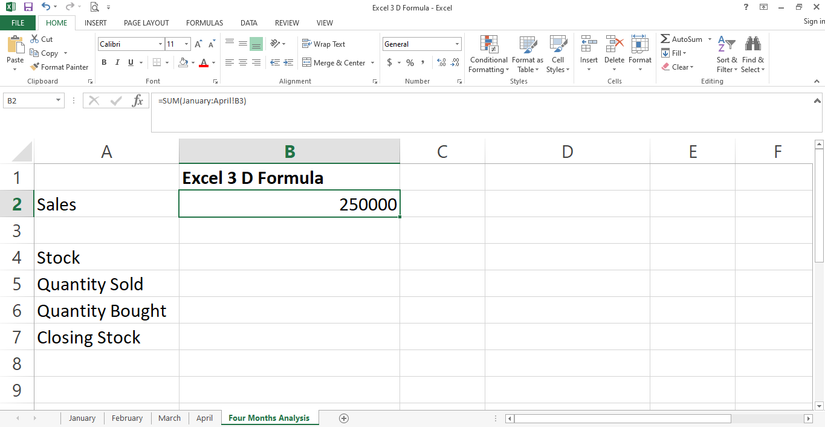Click the green FILE button
Image resolution: width=825 pixels, height=427 pixels.
pyautogui.click(x=17, y=22)
